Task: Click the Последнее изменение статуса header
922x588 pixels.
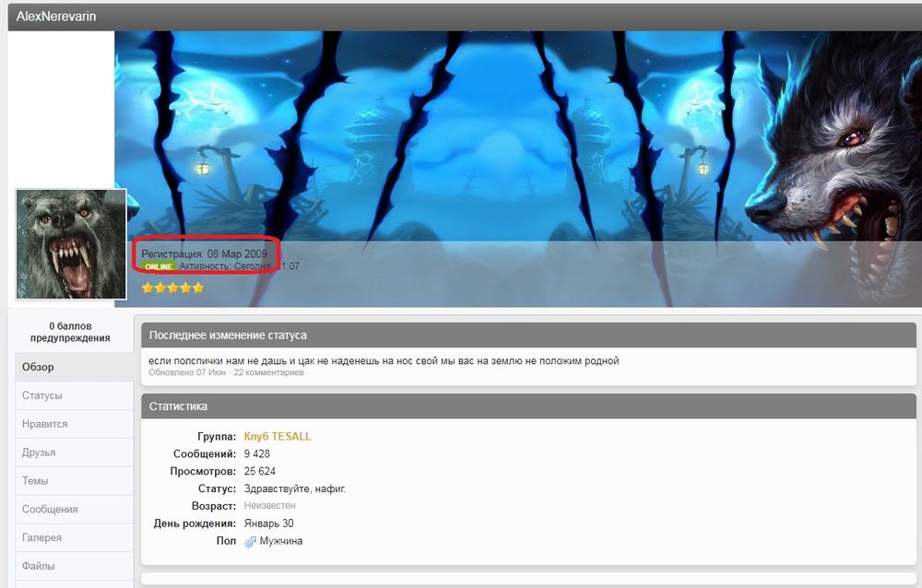Action: click(x=528, y=335)
